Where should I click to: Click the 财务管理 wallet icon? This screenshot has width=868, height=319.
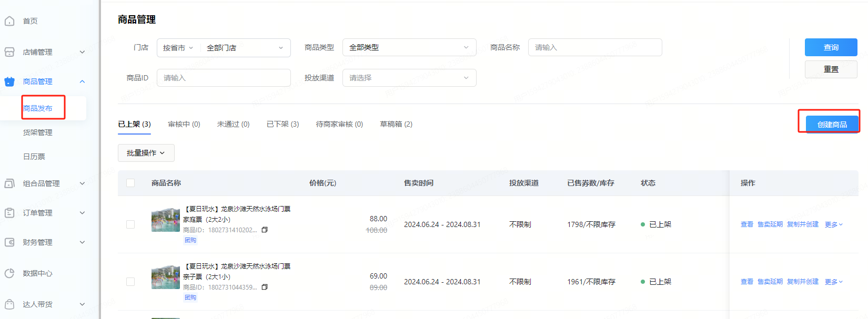(9, 242)
